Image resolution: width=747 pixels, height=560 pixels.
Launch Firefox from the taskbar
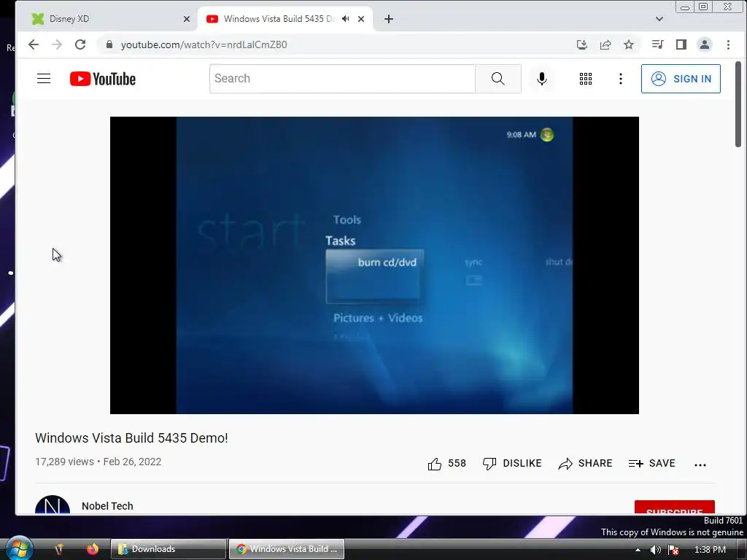tap(93, 549)
